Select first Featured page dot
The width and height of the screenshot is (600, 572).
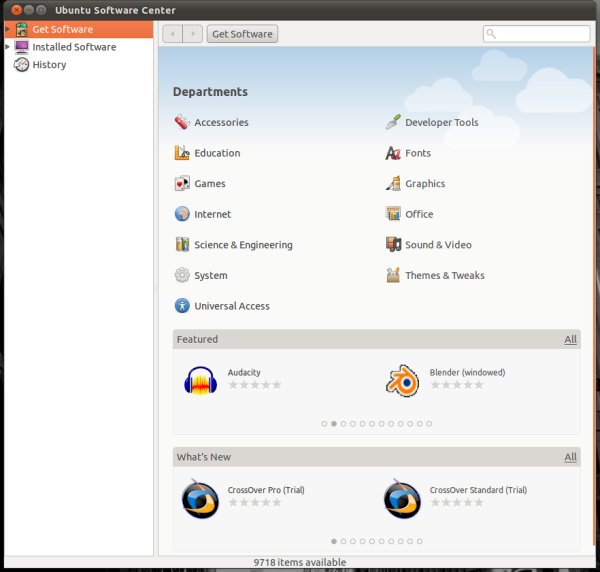tap(324, 424)
